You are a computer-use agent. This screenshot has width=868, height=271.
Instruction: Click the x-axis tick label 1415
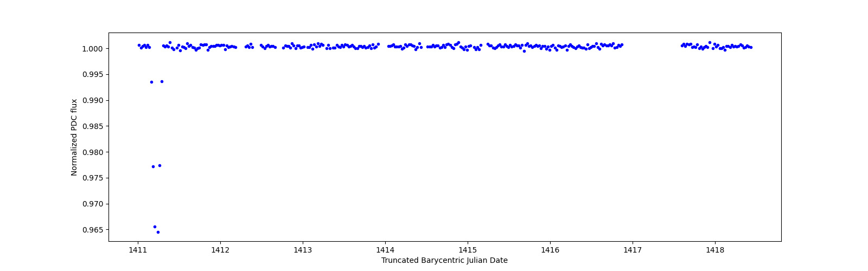pos(468,250)
